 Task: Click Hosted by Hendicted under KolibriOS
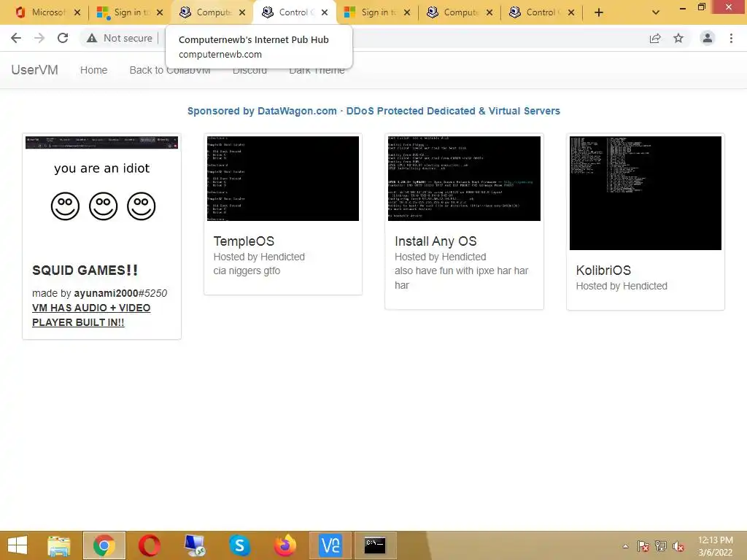pyautogui.click(x=622, y=286)
